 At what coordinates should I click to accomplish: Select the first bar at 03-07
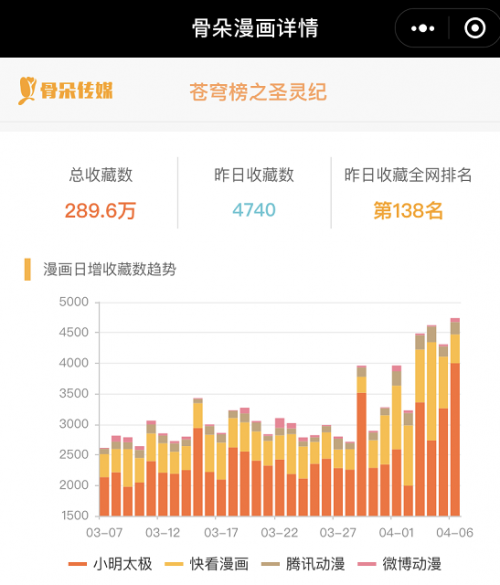pos(104,482)
